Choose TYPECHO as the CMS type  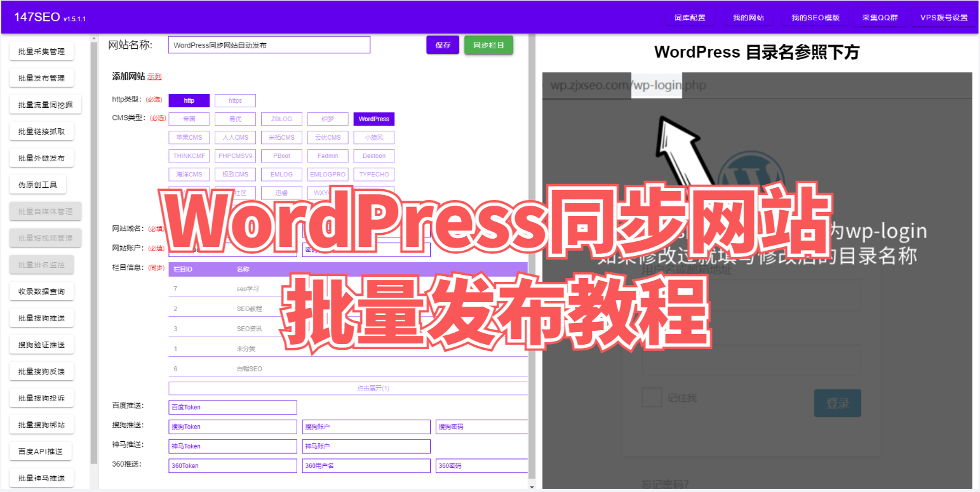click(374, 174)
